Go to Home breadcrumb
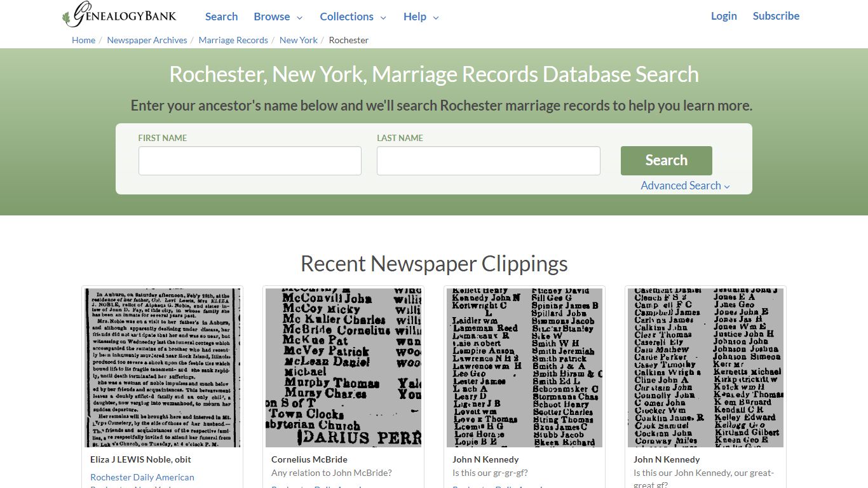 tap(83, 40)
